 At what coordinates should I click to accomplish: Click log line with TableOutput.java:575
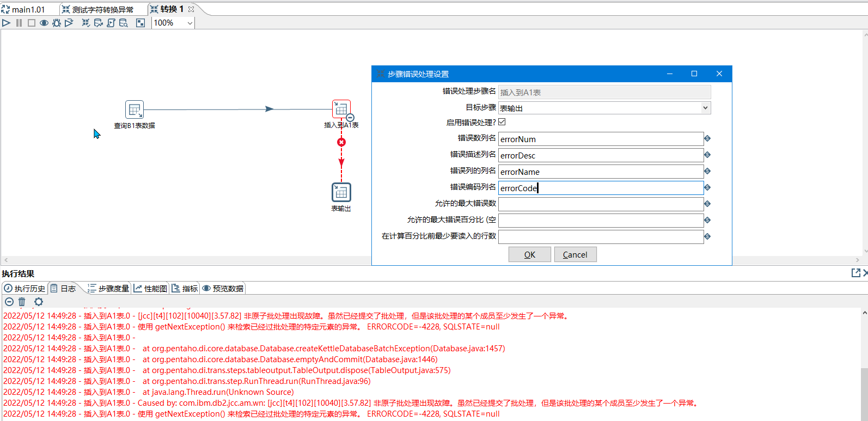pos(227,370)
